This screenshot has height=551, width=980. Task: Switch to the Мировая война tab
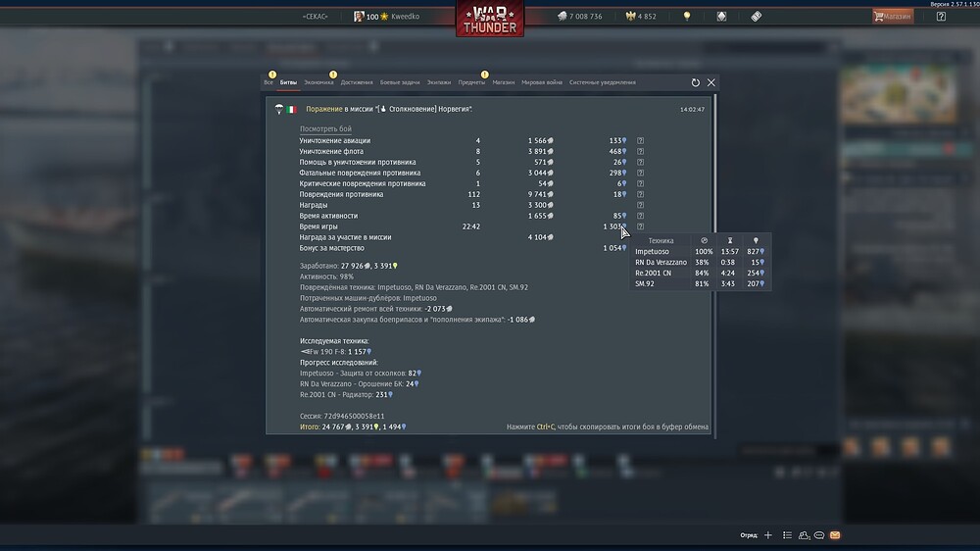[x=542, y=82]
